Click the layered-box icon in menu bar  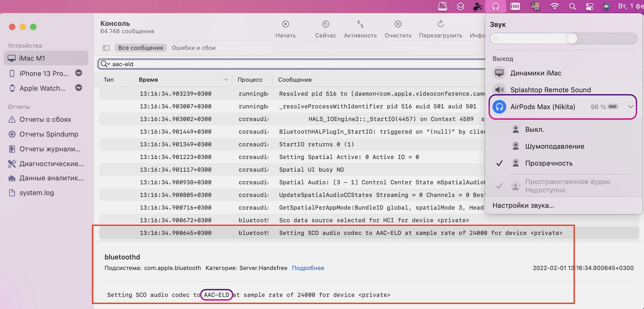click(x=460, y=6)
